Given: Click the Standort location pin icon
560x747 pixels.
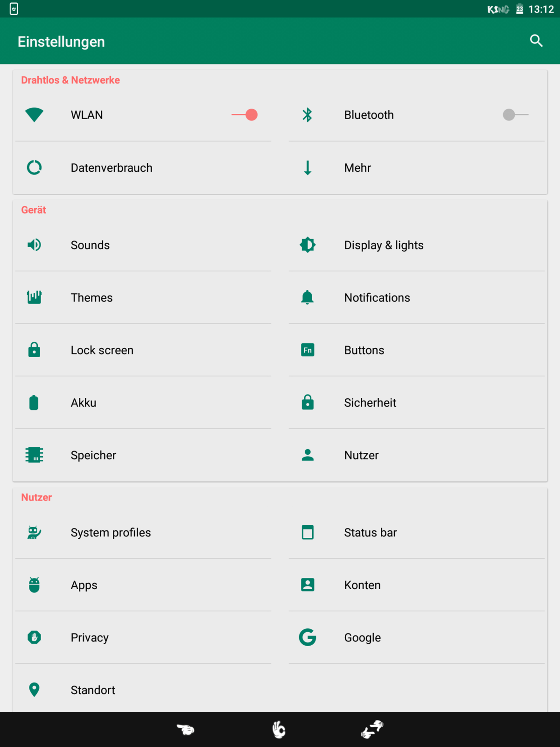Looking at the screenshot, I should pyautogui.click(x=34, y=690).
